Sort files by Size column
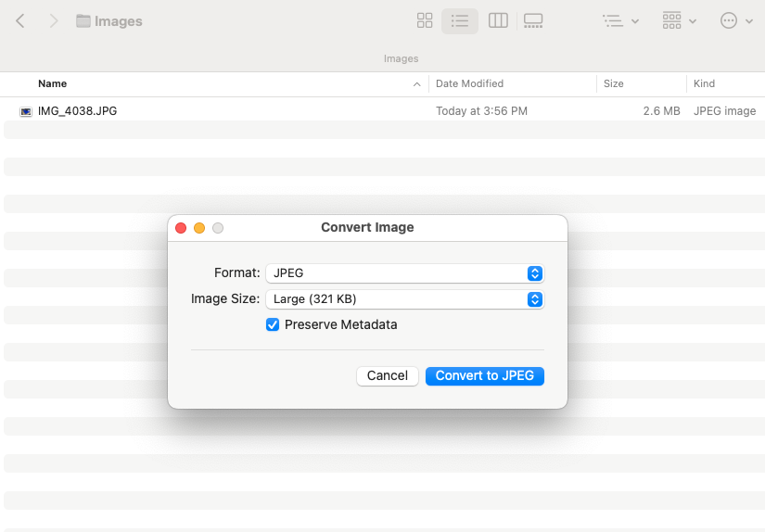This screenshot has height=532, width=765. click(613, 83)
